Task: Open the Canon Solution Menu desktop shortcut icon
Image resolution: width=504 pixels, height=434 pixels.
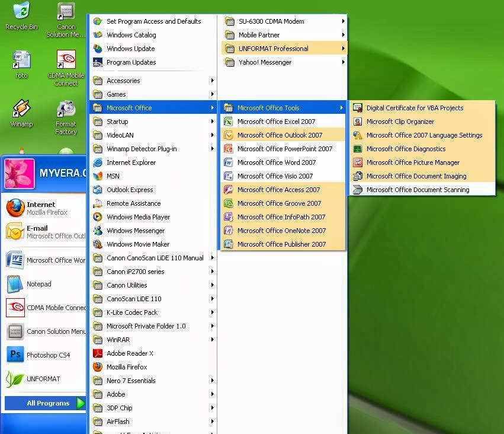Action: 66,11
